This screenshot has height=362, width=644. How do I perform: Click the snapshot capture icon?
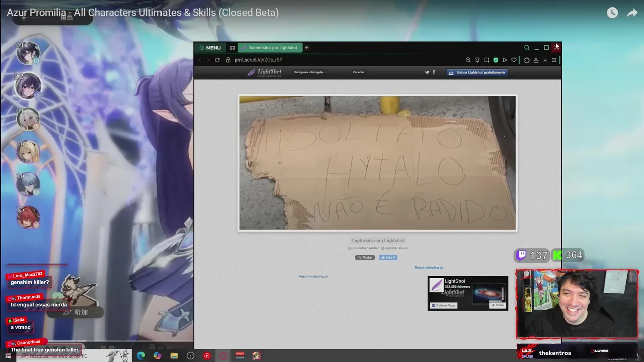click(487, 60)
